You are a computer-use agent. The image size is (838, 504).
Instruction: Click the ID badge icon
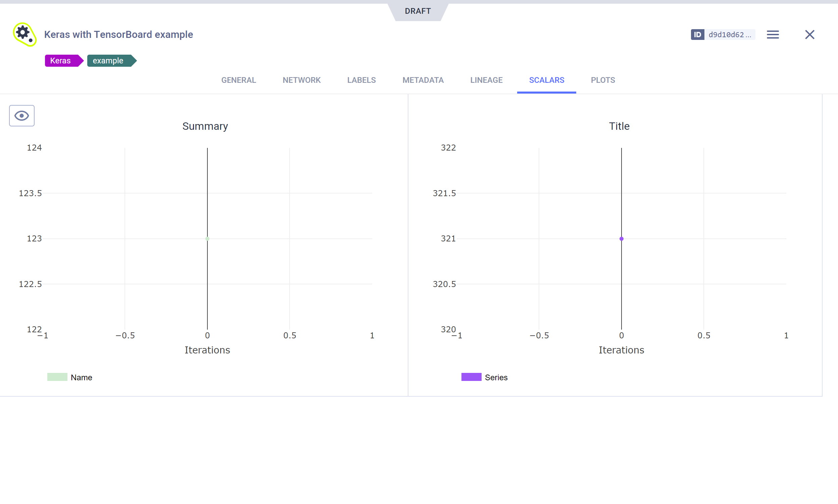click(697, 35)
